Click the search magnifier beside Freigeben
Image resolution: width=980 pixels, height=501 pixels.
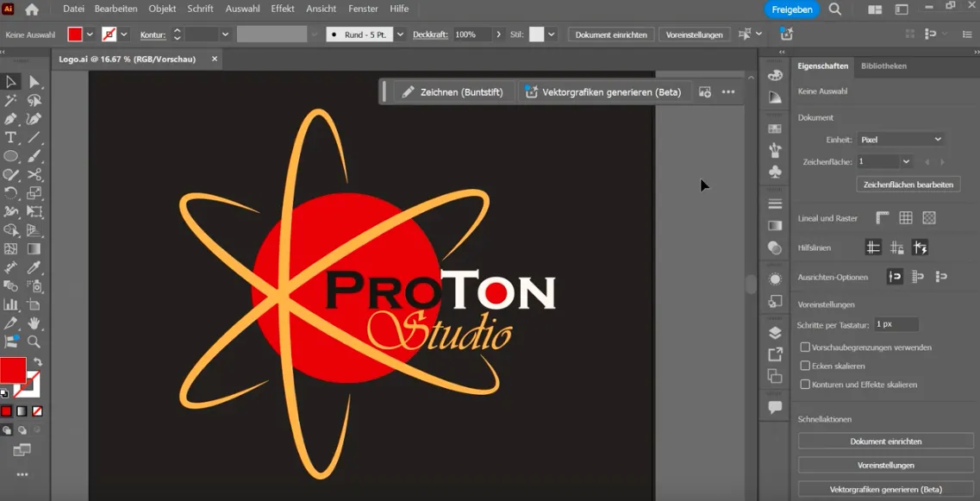834,9
